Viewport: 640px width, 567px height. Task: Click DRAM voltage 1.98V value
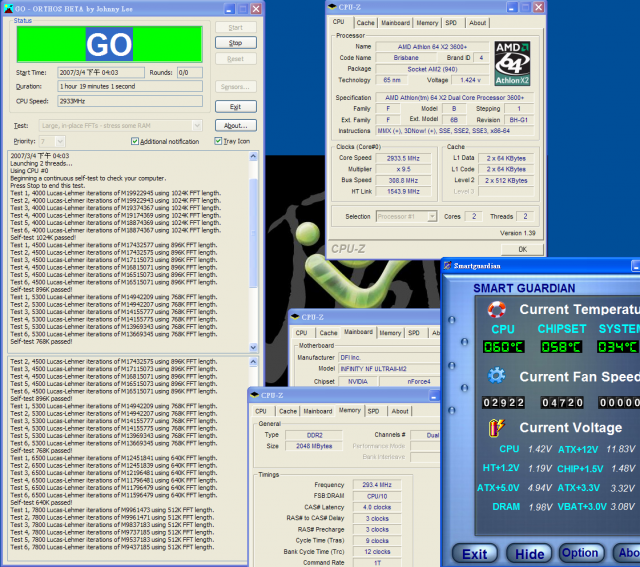click(540, 507)
